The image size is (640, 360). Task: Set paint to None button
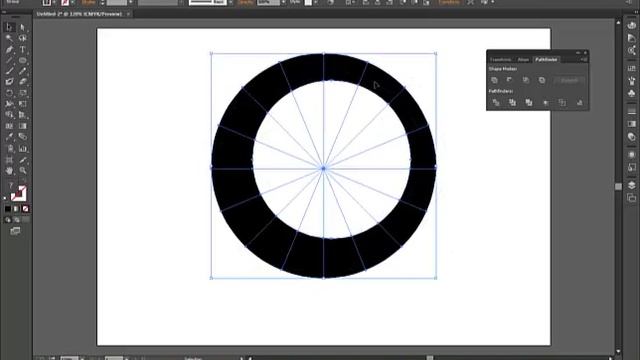(x=25, y=209)
